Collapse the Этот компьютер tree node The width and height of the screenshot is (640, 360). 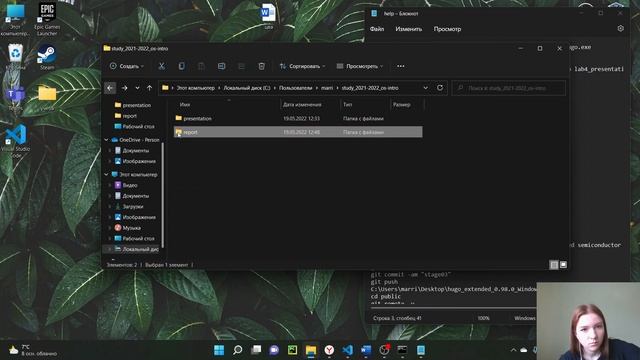coord(107,175)
